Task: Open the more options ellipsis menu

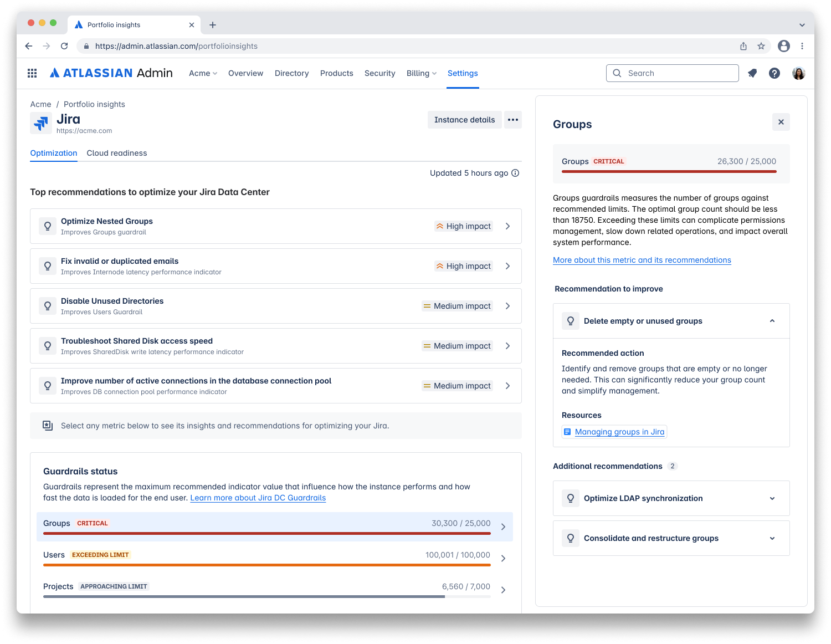Action: [512, 119]
